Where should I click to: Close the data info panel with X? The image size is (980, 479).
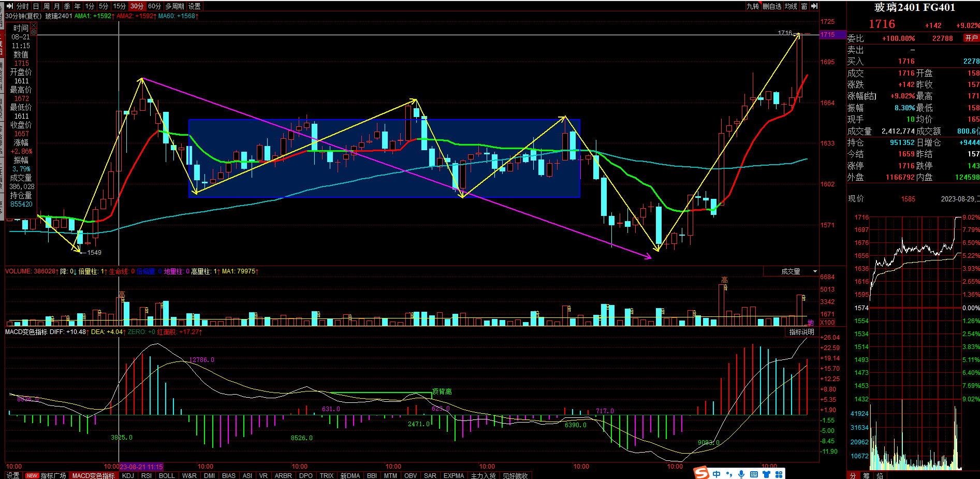coord(34,25)
